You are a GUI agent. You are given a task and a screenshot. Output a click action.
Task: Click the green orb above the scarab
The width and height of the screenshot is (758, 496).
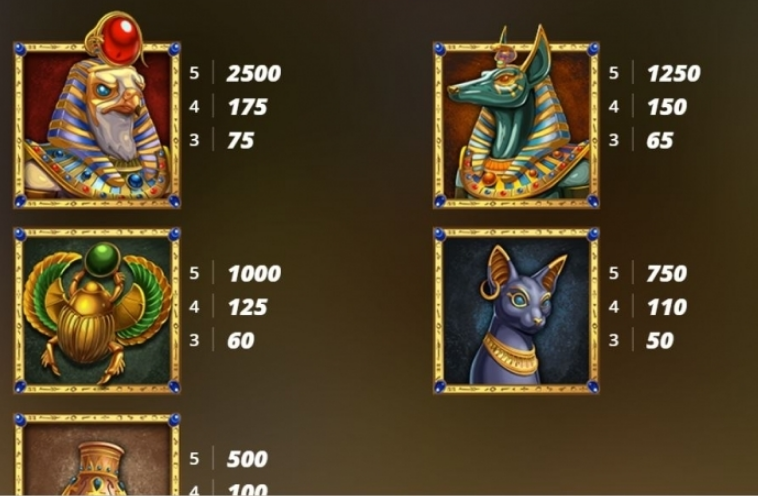(102, 259)
